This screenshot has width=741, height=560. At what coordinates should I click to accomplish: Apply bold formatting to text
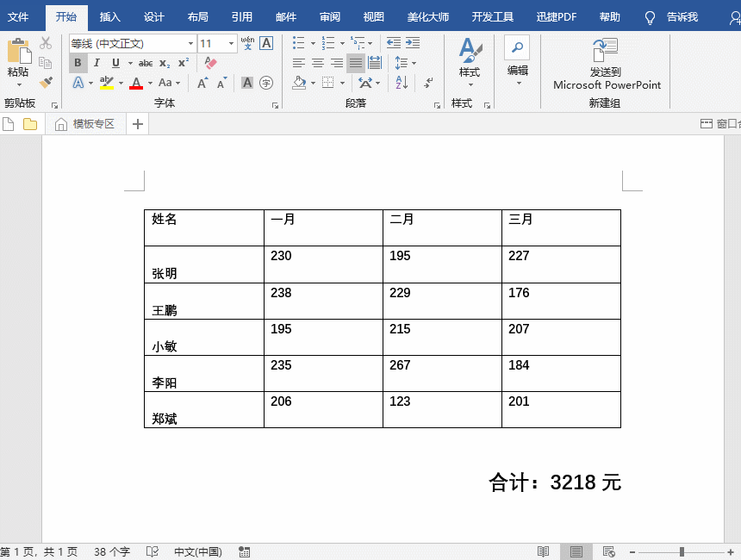pos(78,62)
